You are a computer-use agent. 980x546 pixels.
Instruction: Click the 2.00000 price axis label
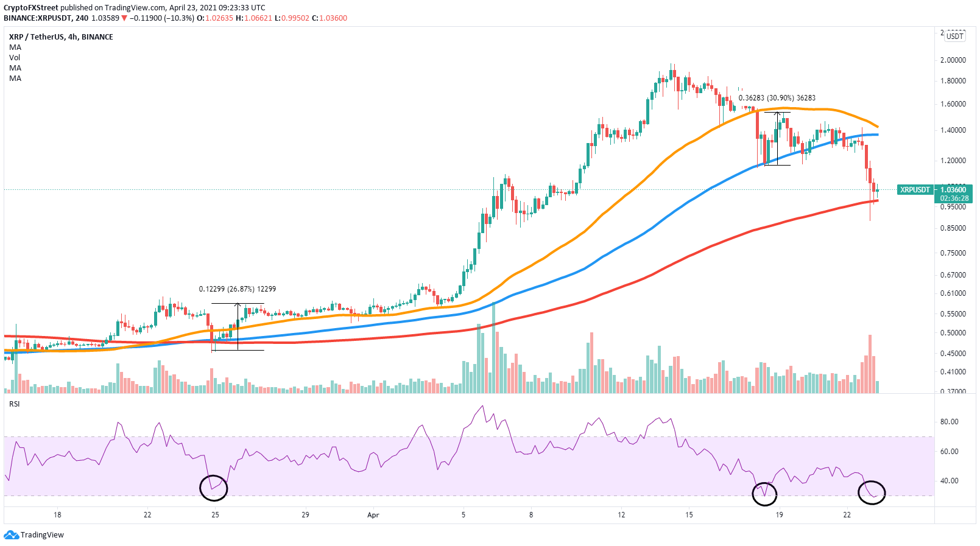click(x=953, y=60)
